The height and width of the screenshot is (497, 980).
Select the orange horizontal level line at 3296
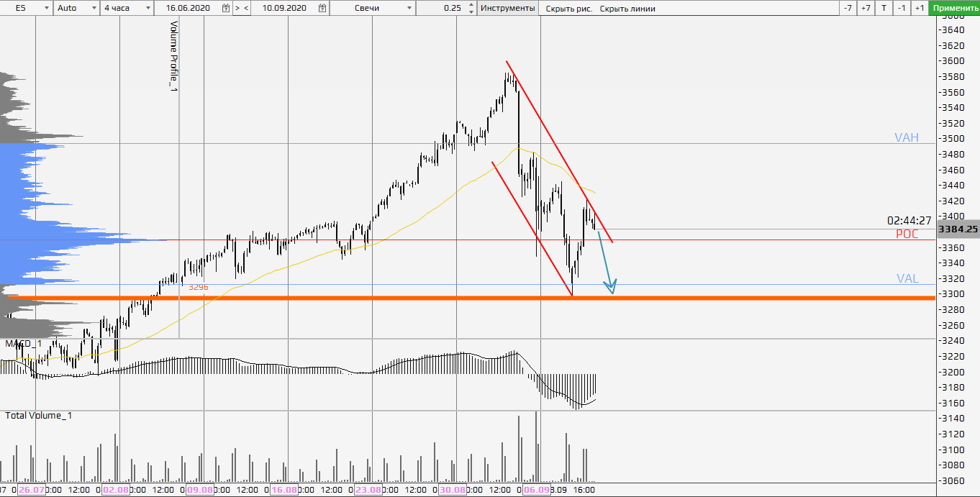tap(432, 298)
